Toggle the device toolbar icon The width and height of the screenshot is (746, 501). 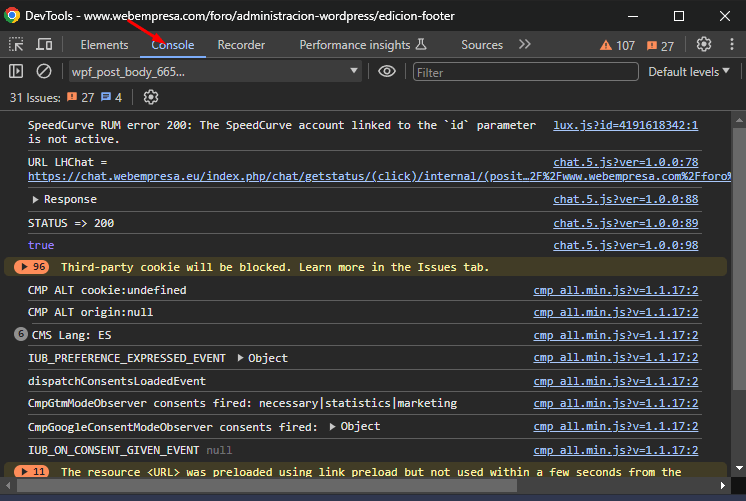coord(44,45)
